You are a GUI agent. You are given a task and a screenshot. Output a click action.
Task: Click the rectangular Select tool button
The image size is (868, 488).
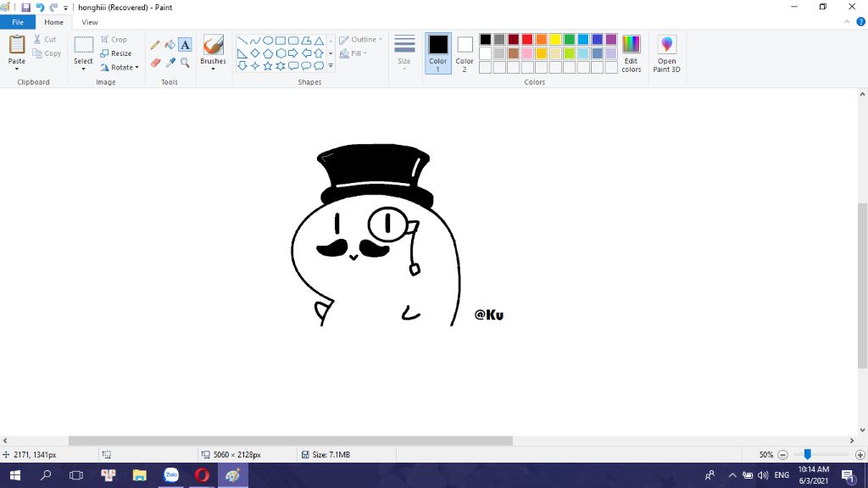tap(84, 46)
